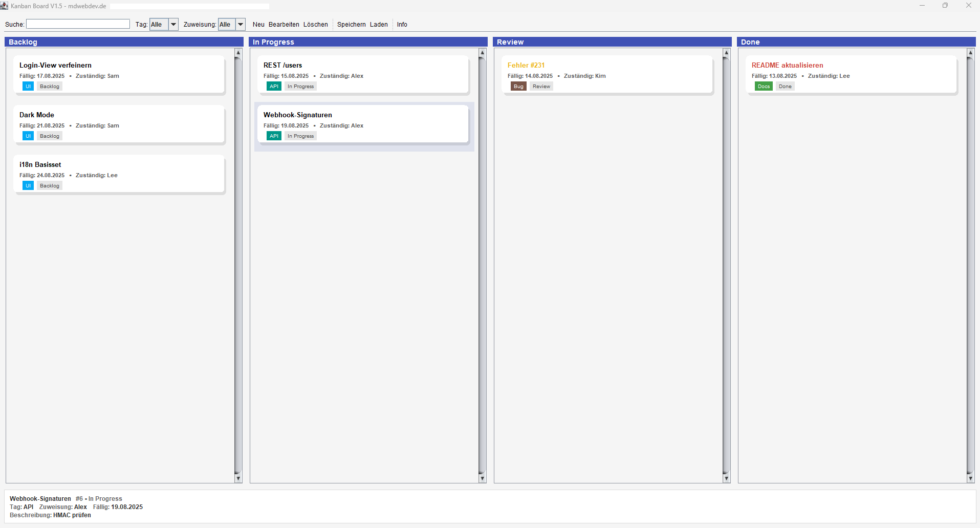980x528 pixels.
Task: Open the Info menu
Action: pyautogui.click(x=402, y=24)
